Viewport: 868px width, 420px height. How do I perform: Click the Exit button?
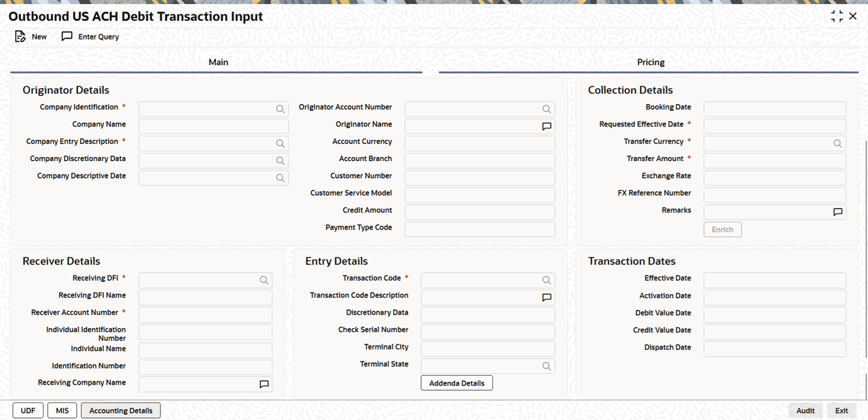tap(842, 410)
